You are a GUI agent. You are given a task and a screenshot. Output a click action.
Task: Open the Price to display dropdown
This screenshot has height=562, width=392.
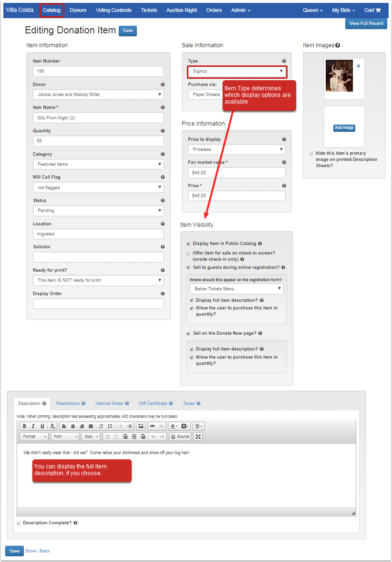point(237,149)
